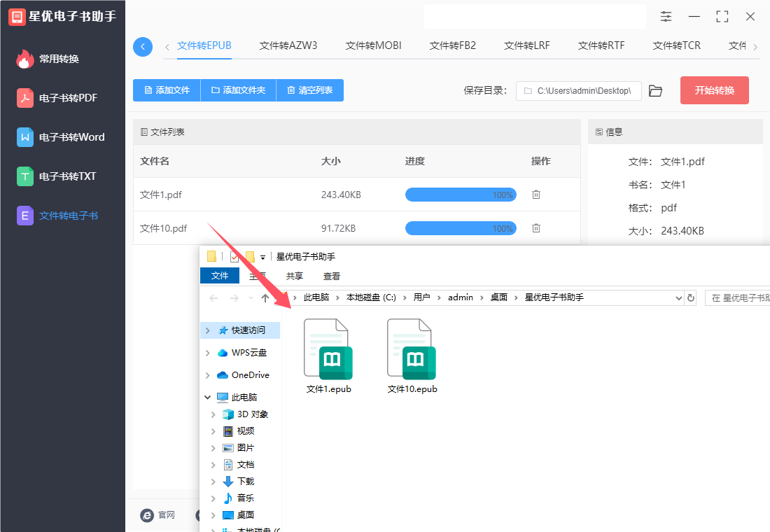Open the Explorer address bar history dropdown

tap(679, 297)
